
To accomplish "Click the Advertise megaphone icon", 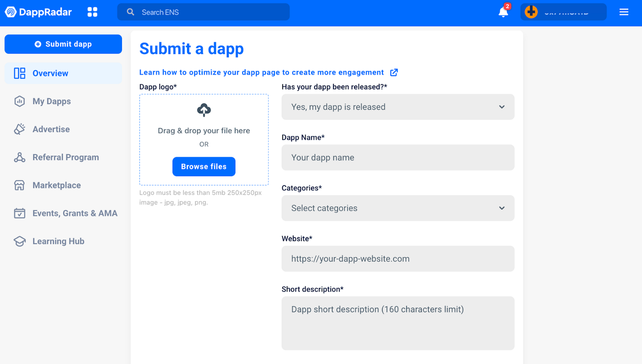I will [19, 129].
